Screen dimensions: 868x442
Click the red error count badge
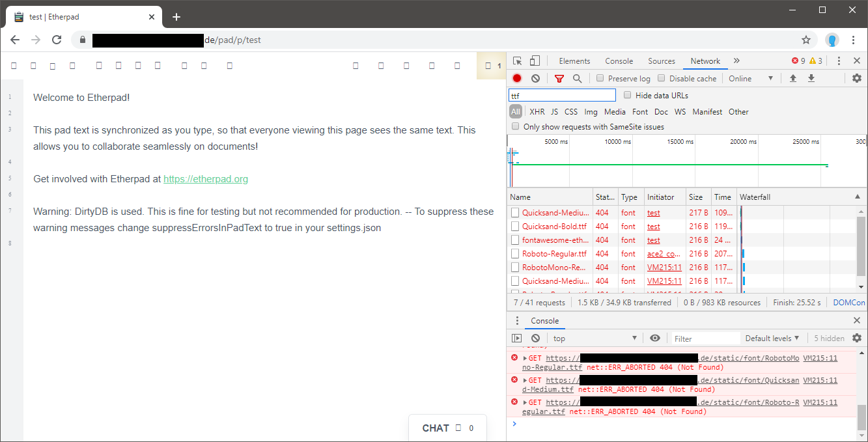tap(798, 61)
